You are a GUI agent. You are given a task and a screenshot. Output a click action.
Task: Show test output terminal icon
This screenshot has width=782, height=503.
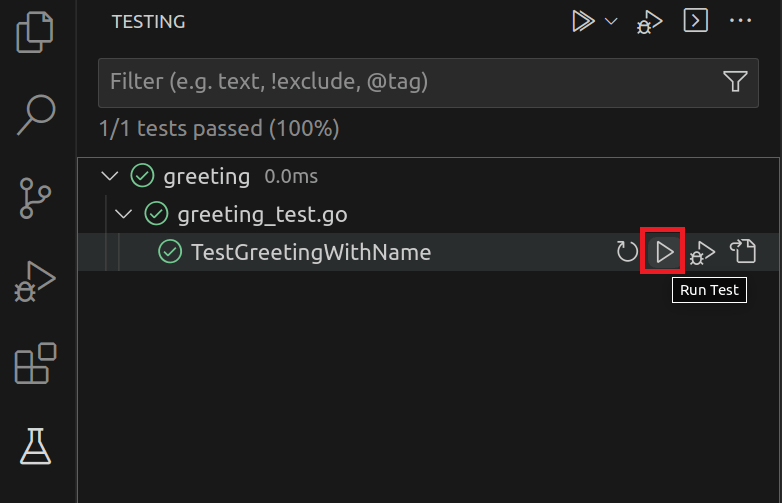pos(695,21)
